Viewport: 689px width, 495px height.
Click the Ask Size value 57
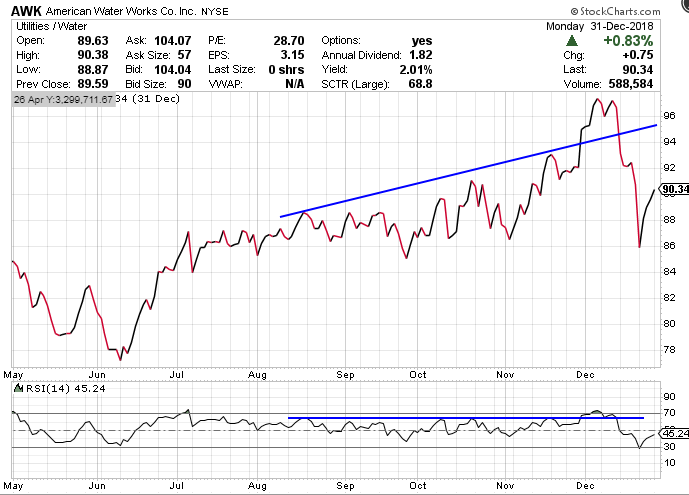[184, 55]
